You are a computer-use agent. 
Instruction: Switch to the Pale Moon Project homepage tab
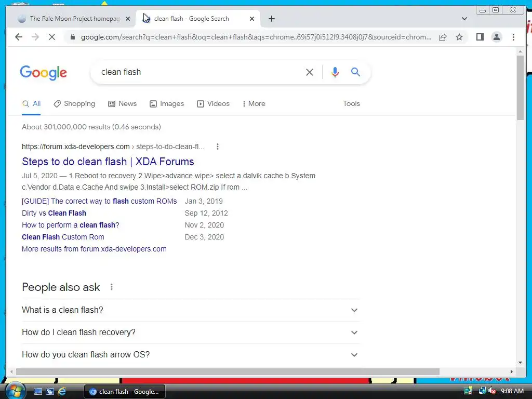point(71,19)
